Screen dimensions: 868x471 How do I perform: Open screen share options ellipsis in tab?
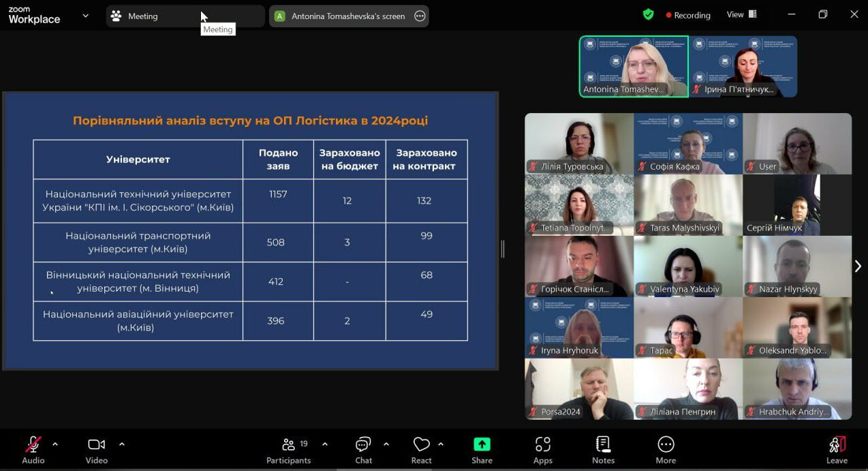[420, 16]
